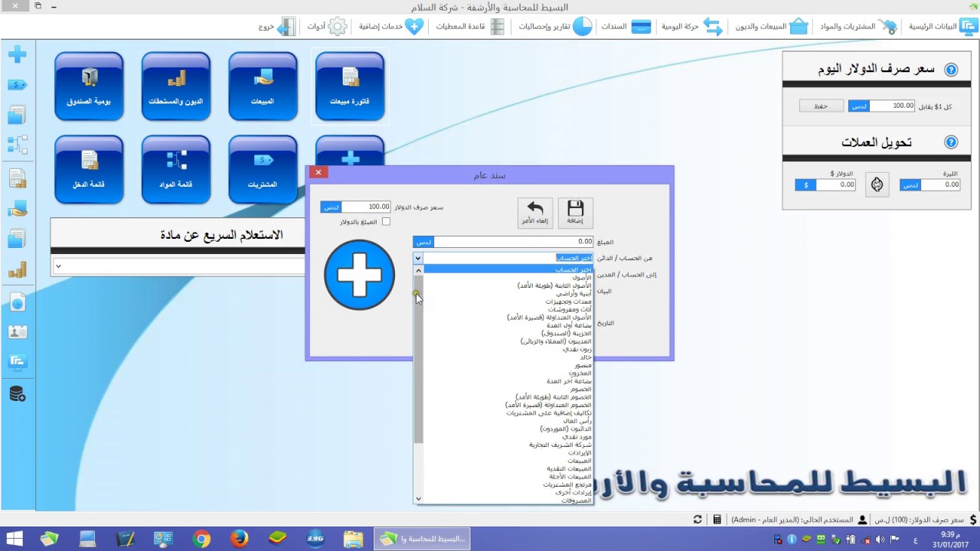Click the plus icon in the left sidebar
Screen dimensions: 980x551
(17, 55)
